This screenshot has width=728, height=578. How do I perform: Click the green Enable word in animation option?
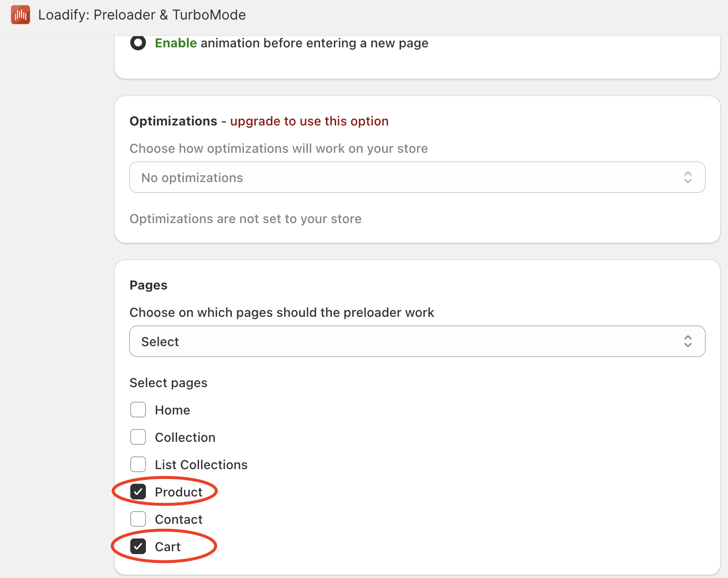click(x=176, y=43)
